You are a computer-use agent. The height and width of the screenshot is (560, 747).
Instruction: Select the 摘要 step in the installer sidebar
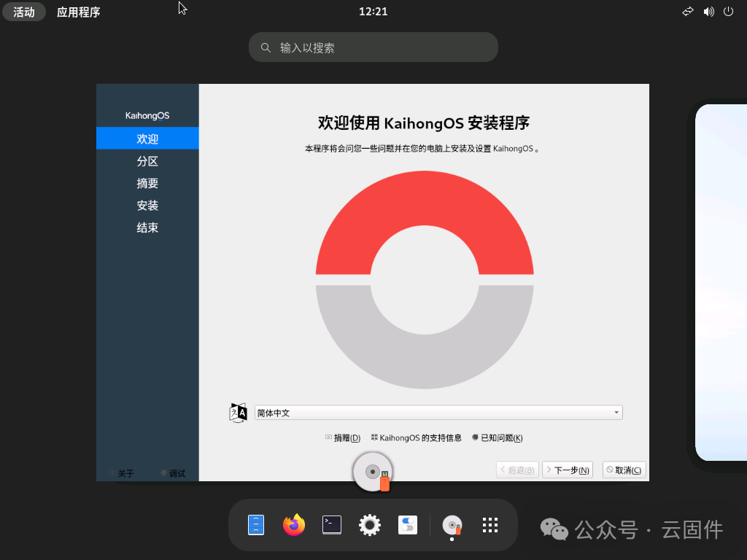point(147,183)
